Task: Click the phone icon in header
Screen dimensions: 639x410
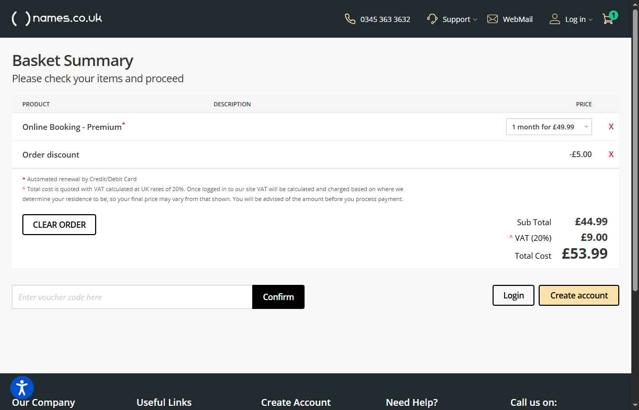Action: pyautogui.click(x=350, y=19)
